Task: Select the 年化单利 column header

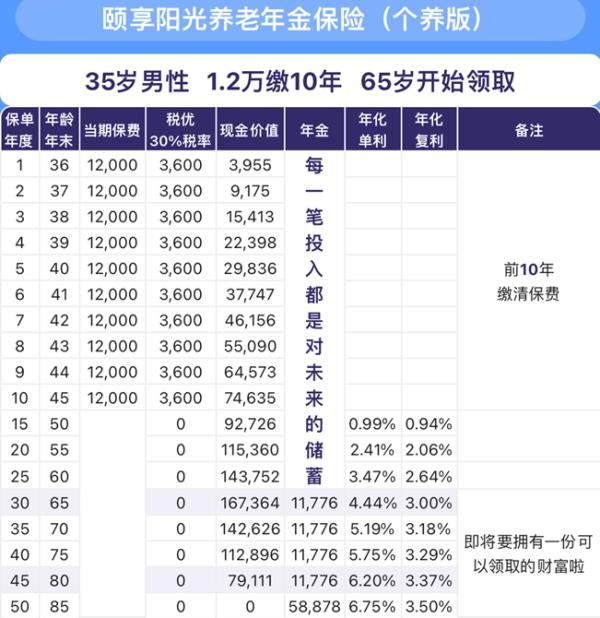Action: point(373,129)
